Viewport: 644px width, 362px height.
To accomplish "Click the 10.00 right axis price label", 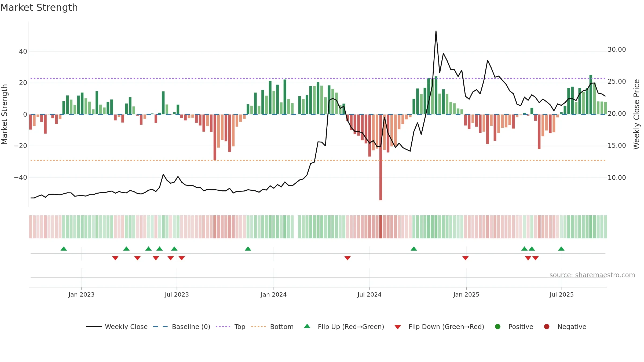I will pos(617,178).
